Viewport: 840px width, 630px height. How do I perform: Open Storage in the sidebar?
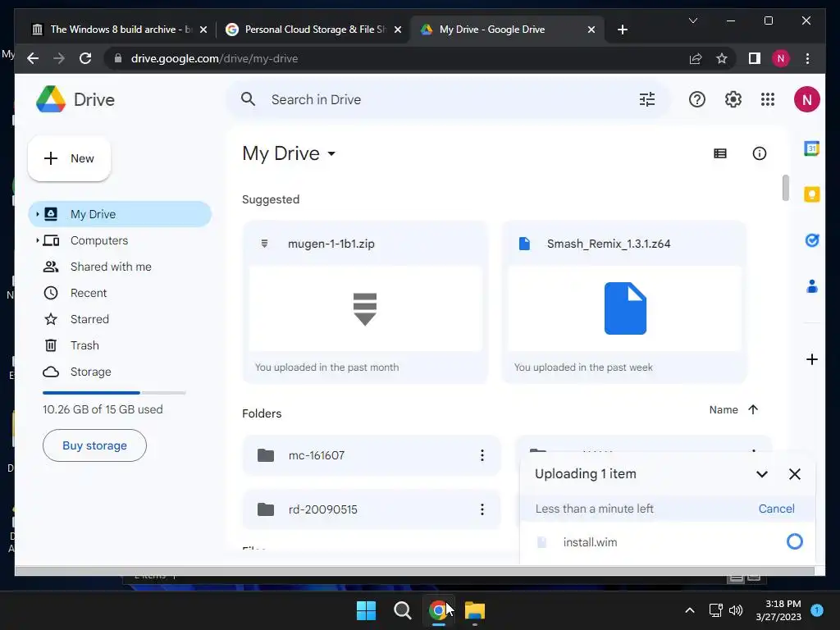tap(120, 372)
